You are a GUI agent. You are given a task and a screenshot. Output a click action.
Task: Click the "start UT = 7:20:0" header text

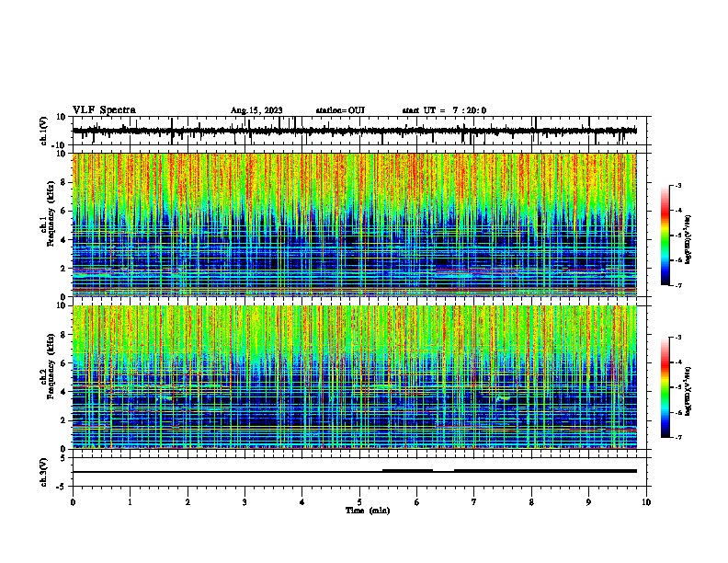pos(444,110)
